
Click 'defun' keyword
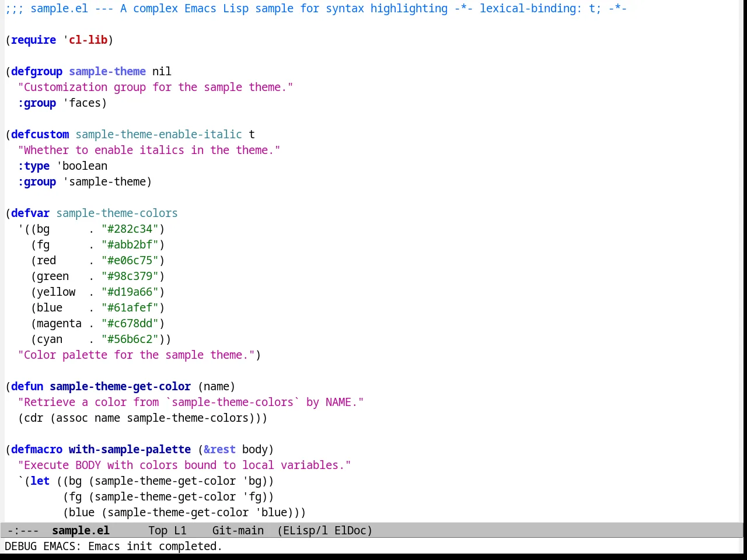point(27,386)
